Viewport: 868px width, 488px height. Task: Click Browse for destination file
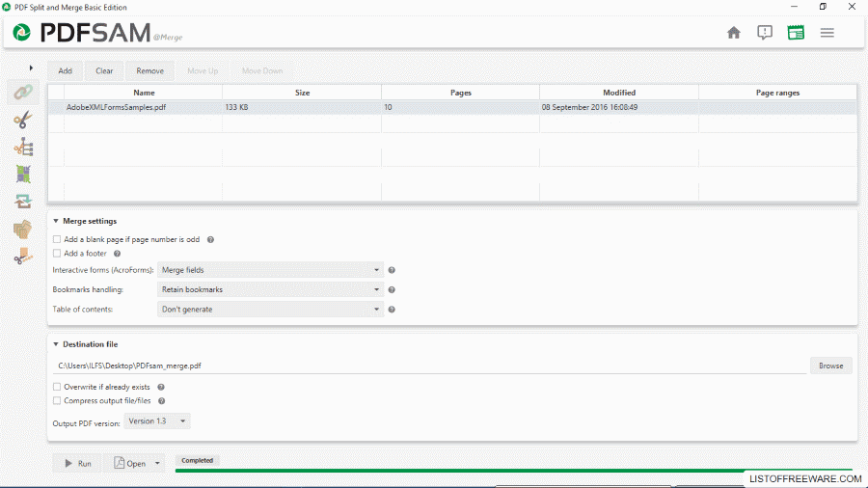[x=831, y=366]
